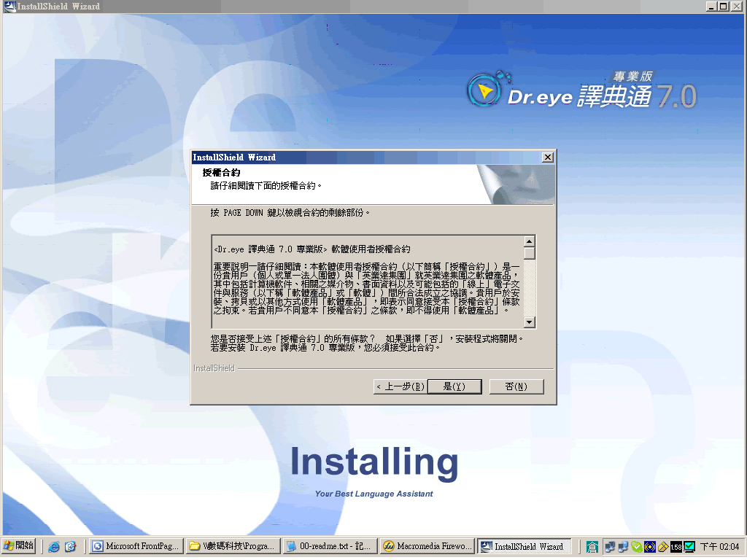Maximize the main InstallShield Wizard background window

point(723,6)
